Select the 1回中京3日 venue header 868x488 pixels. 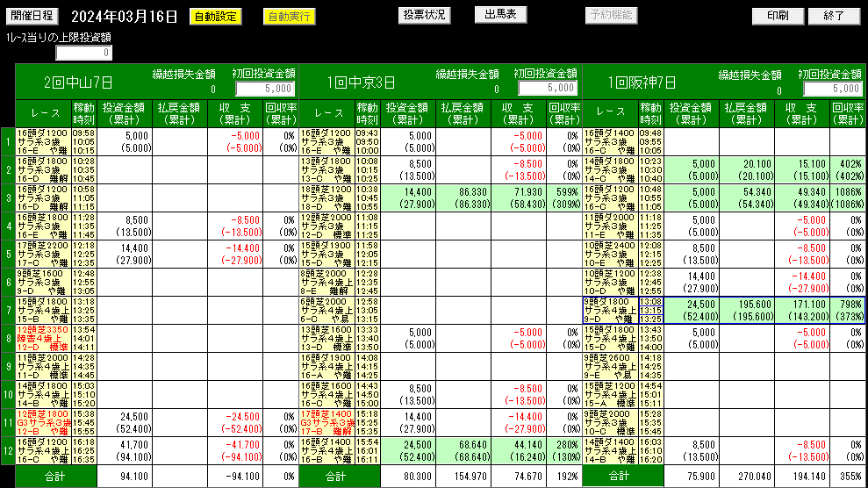(x=362, y=83)
